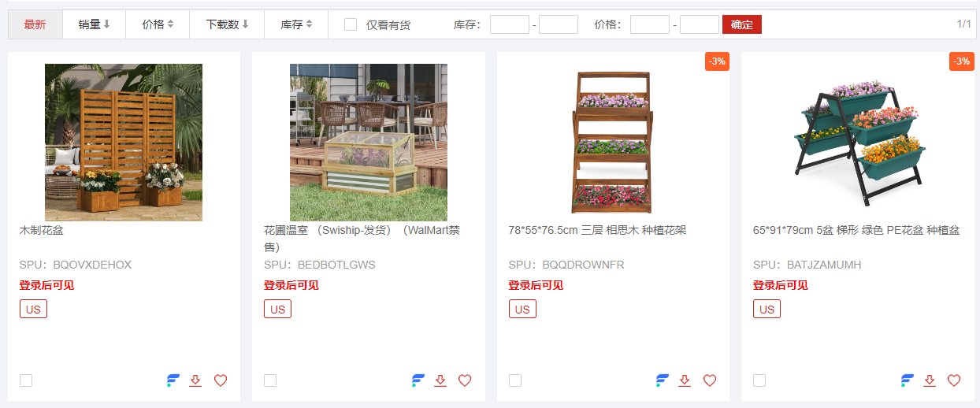
Task: Click download icon on BATJZAMUMH product card
Action: (930, 380)
